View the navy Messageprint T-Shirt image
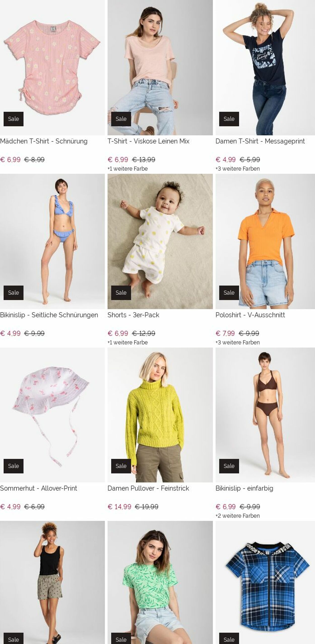315x644 pixels. 265,68
